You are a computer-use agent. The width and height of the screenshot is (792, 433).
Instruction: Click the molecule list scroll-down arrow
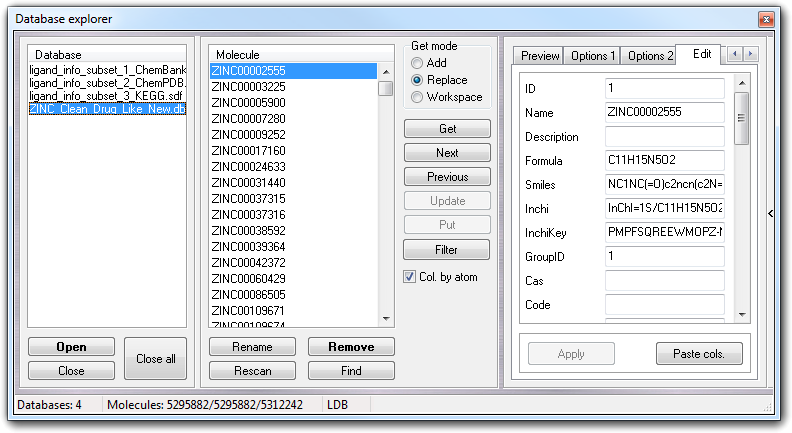point(386,317)
